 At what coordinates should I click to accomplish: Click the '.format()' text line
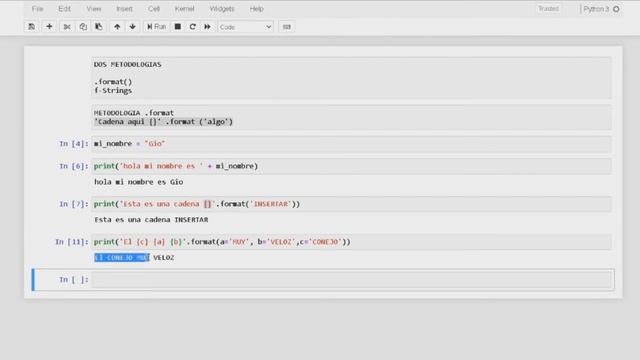pyautogui.click(x=113, y=82)
